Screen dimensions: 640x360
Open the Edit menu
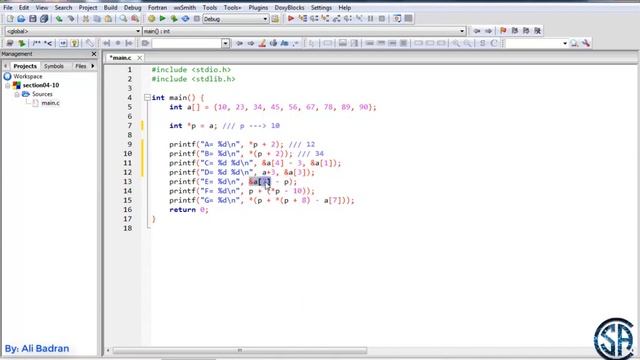[24, 7]
